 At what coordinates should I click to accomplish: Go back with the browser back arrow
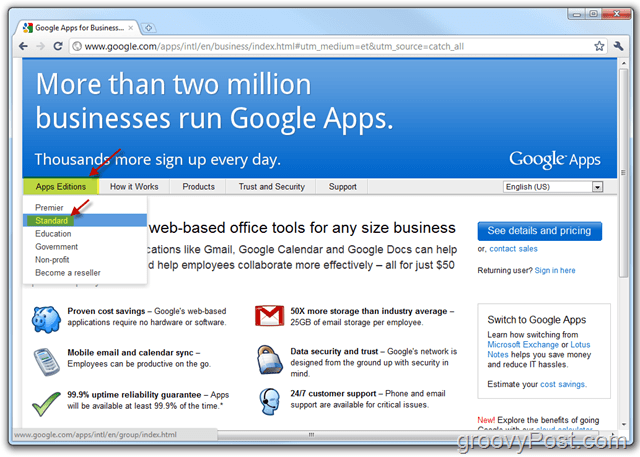[23, 46]
